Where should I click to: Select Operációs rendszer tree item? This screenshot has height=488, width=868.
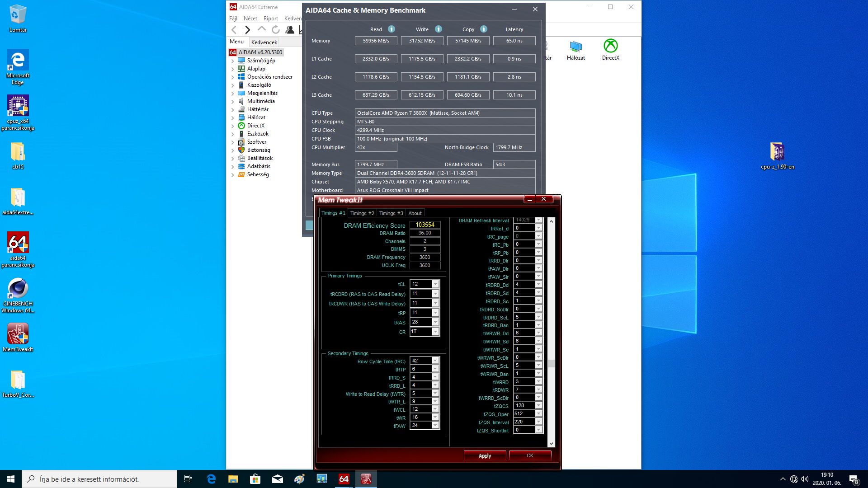(x=269, y=77)
